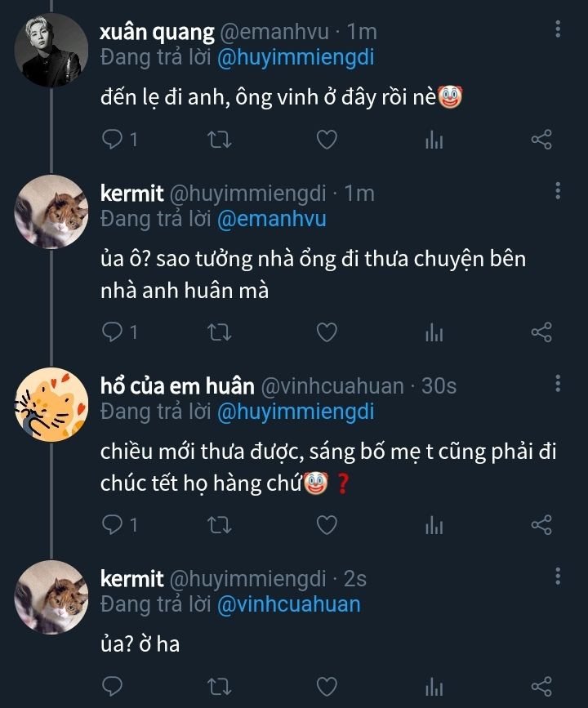Viewport: 588px width, 708px height.
Task: Like hổ của em huân's tweet
Action: (327, 525)
